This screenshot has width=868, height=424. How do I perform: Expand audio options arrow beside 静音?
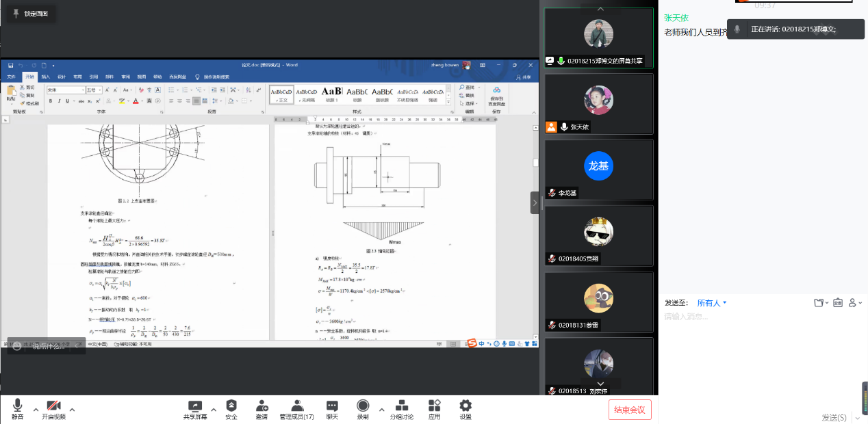[34, 410]
